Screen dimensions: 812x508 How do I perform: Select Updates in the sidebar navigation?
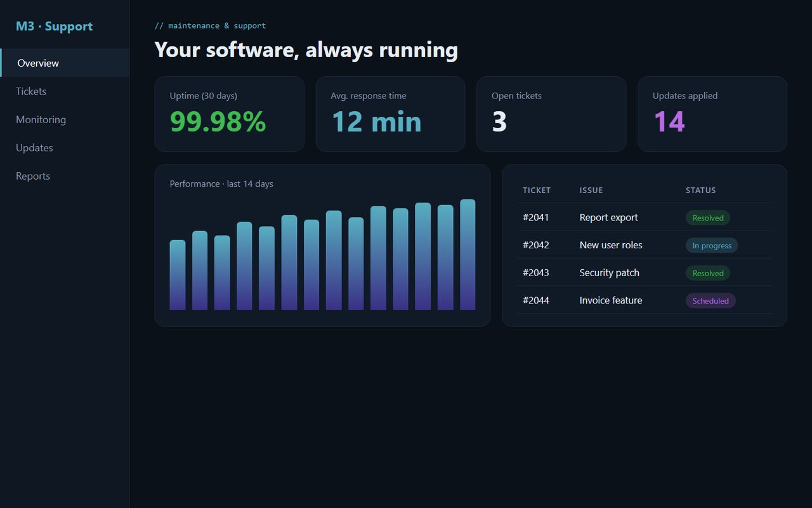tap(65, 148)
